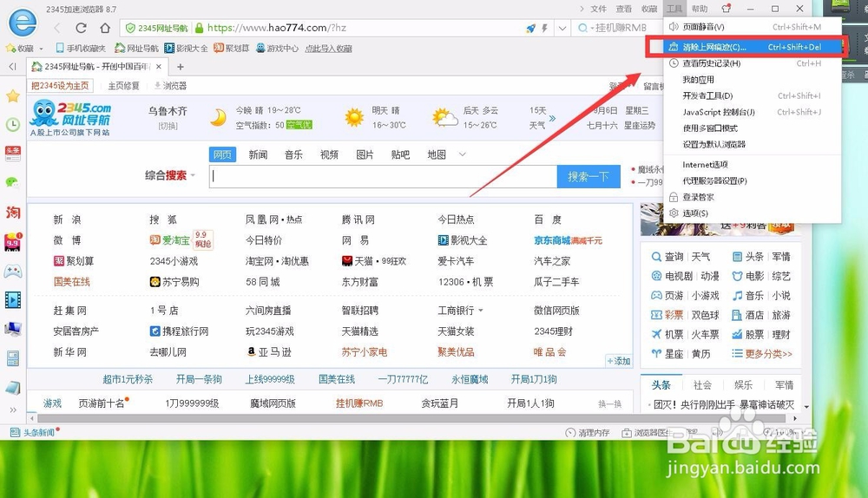Open the 查看 menu
The width and height of the screenshot is (868, 498).
click(x=624, y=9)
